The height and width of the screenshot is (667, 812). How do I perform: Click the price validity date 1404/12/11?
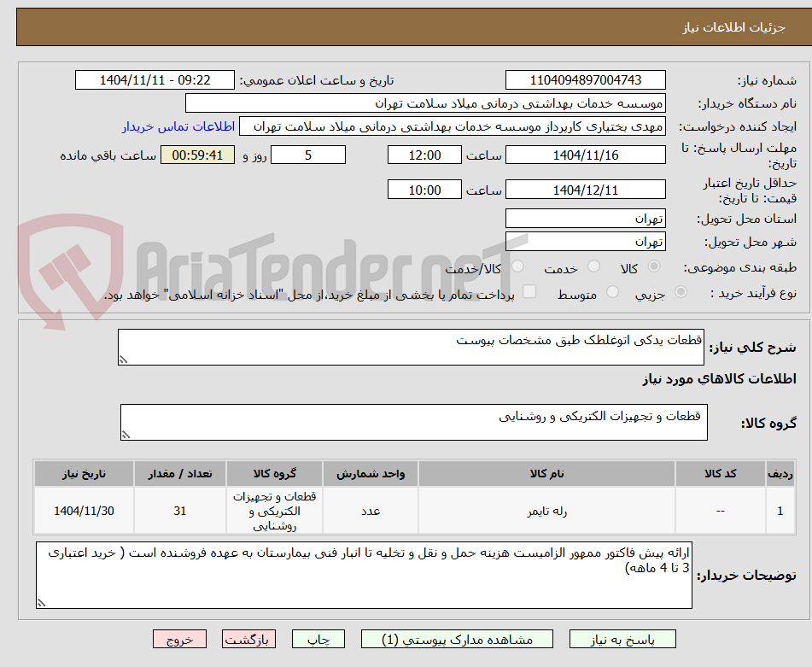tap(585, 190)
